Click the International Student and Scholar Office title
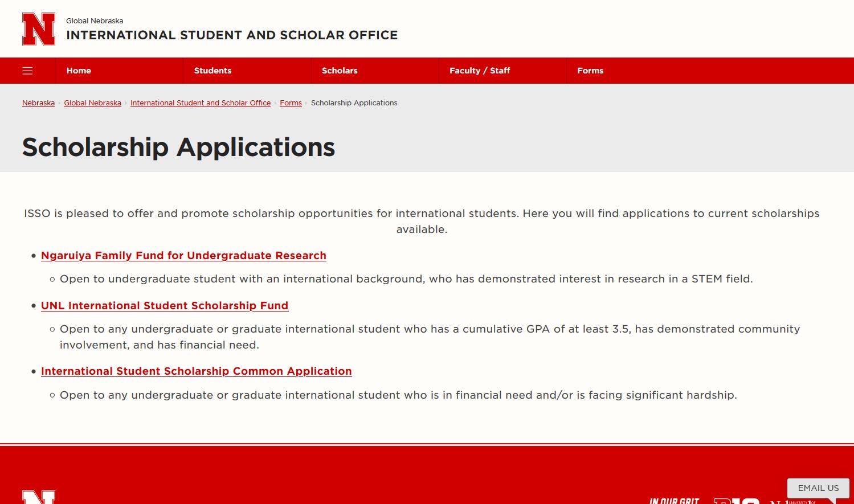Image resolution: width=854 pixels, height=504 pixels. (232, 35)
